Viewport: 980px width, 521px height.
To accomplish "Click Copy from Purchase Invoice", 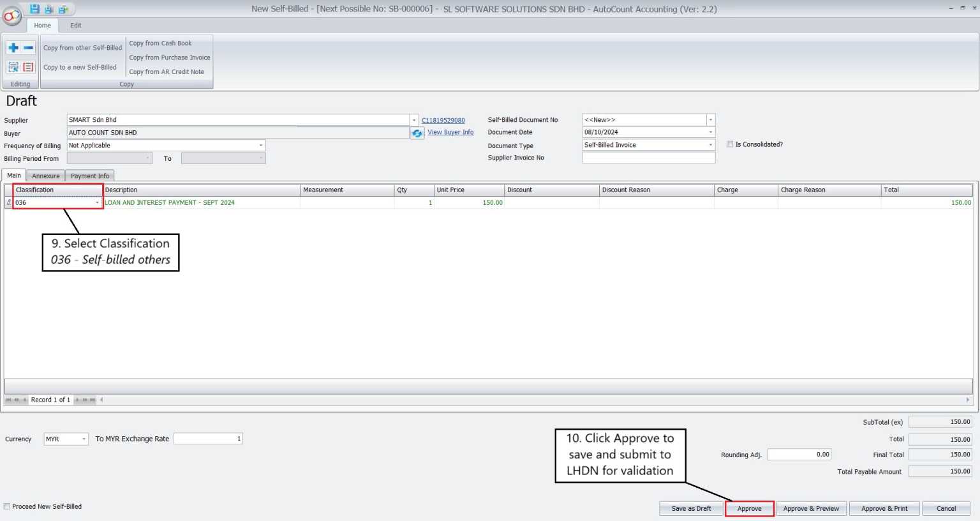I will pyautogui.click(x=170, y=57).
